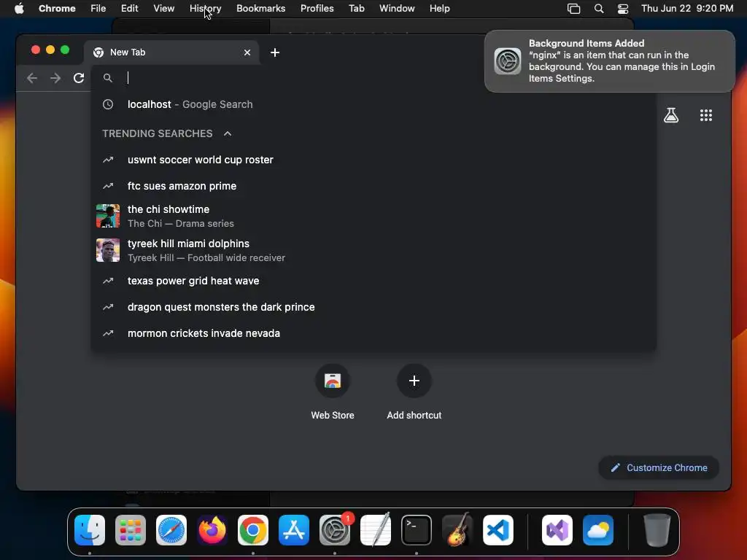Open the Trash in the dock

(657, 530)
